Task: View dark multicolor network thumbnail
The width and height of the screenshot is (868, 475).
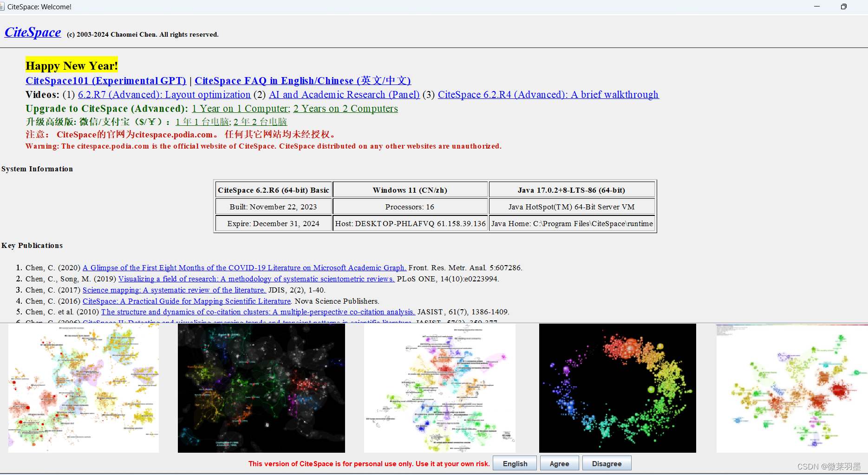Action: click(261, 388)
